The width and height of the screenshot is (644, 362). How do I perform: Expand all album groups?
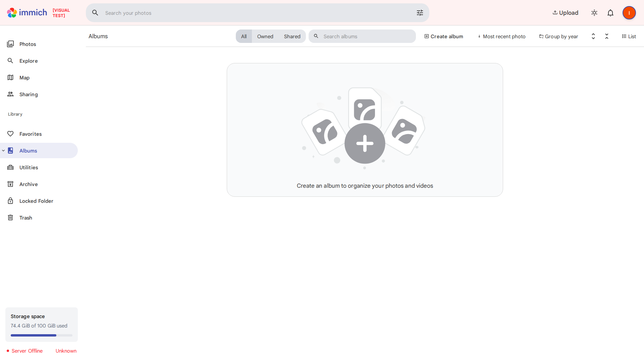click(593, 36)
